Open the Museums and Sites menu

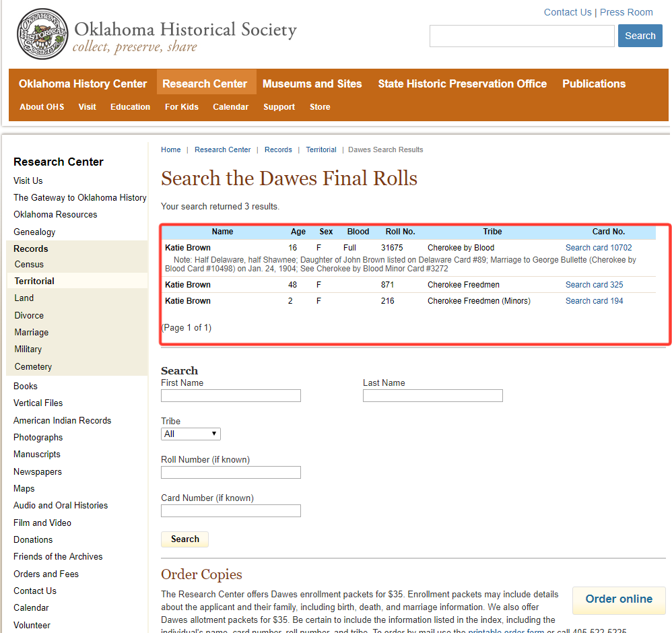point(312,84)
